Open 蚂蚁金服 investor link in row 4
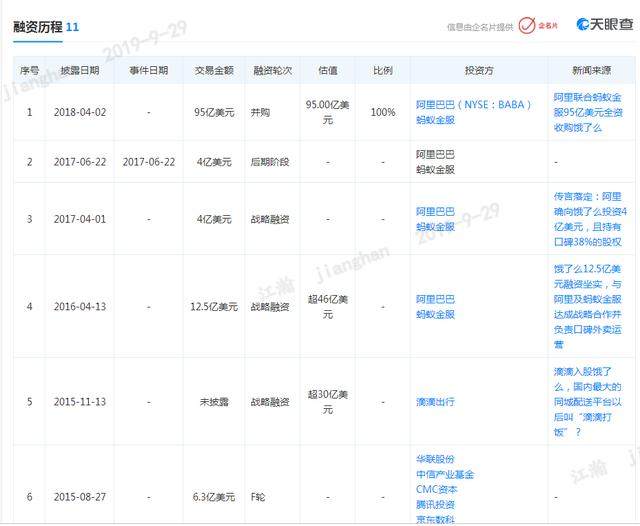This screenshot has width=640, height=526. pyautogui.click(x=435, y=314)
